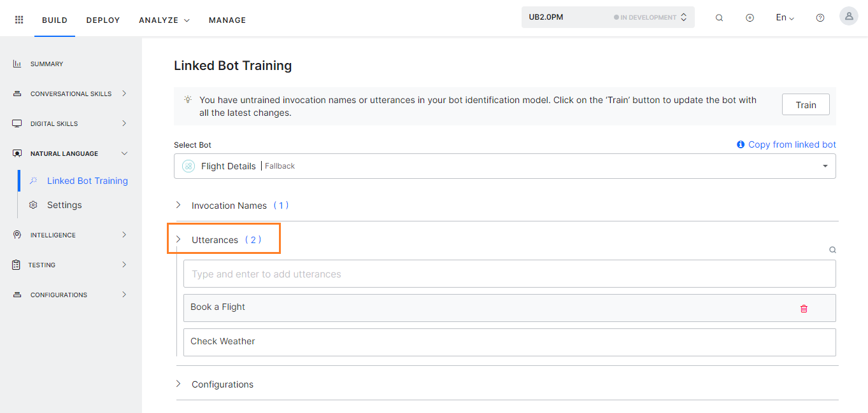Click the 'Copy from linked bot' link

[791, 144]
